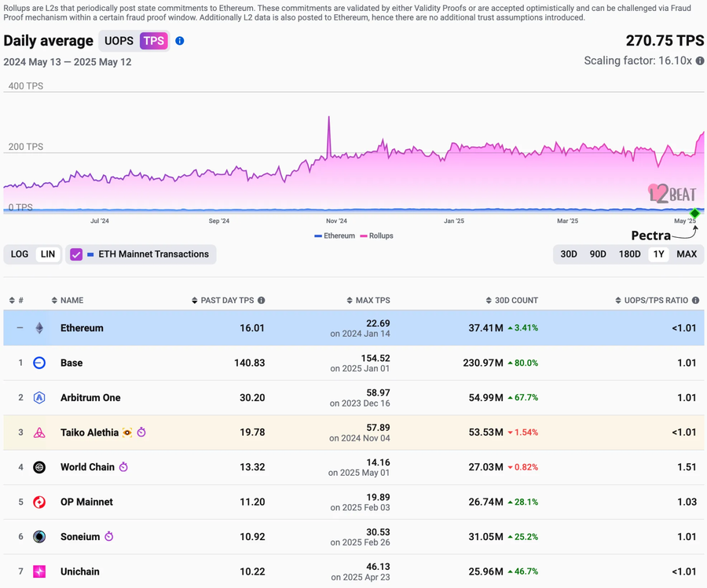The image size is (707, 588).
Task: Switch chart scale to LOG
Action: [x=20, y=254]
